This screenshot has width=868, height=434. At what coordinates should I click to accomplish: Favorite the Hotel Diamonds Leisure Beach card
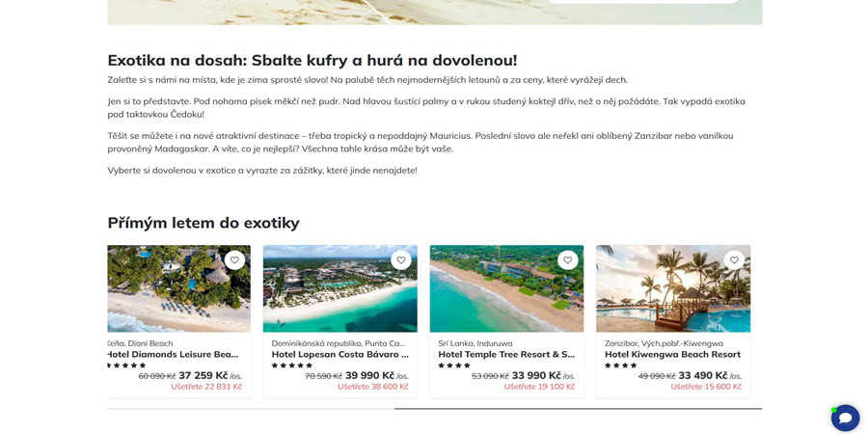(234, 260)
